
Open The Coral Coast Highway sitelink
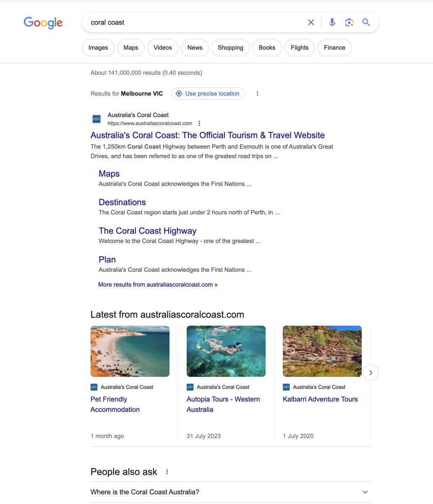(x=147, y=231)
